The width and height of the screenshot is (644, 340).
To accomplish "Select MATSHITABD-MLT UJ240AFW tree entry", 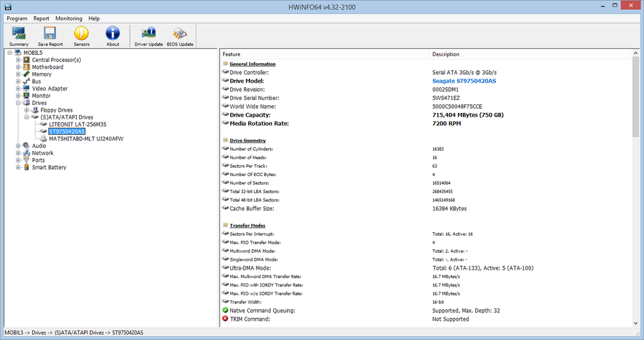I will (x=86, y=139).
